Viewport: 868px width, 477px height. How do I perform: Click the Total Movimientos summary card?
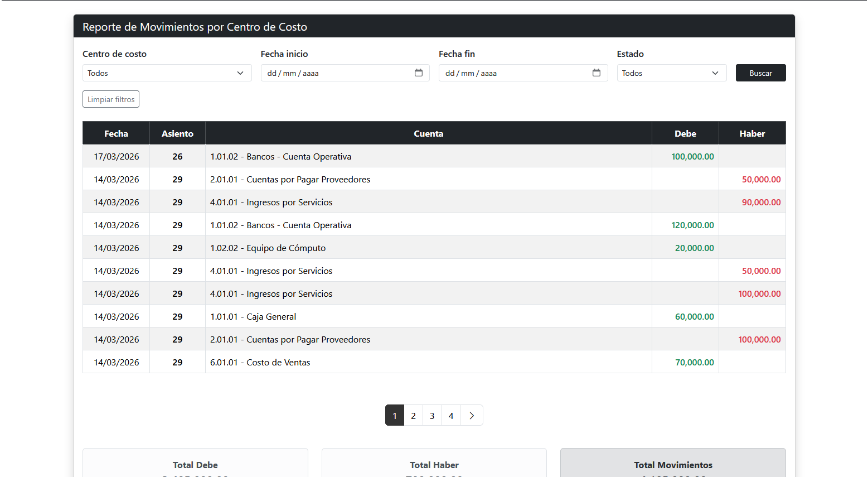click(x=673, y=464)
